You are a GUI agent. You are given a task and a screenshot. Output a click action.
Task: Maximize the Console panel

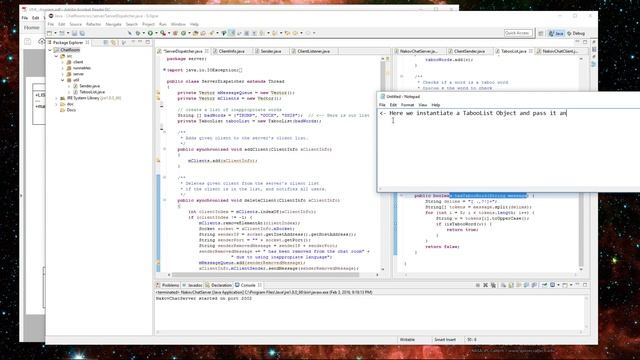coord(585,285)
